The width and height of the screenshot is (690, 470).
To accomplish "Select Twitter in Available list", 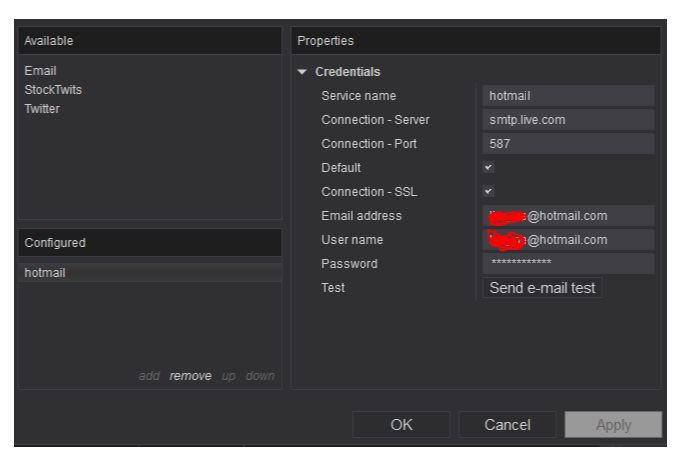I will click(42, 109).
